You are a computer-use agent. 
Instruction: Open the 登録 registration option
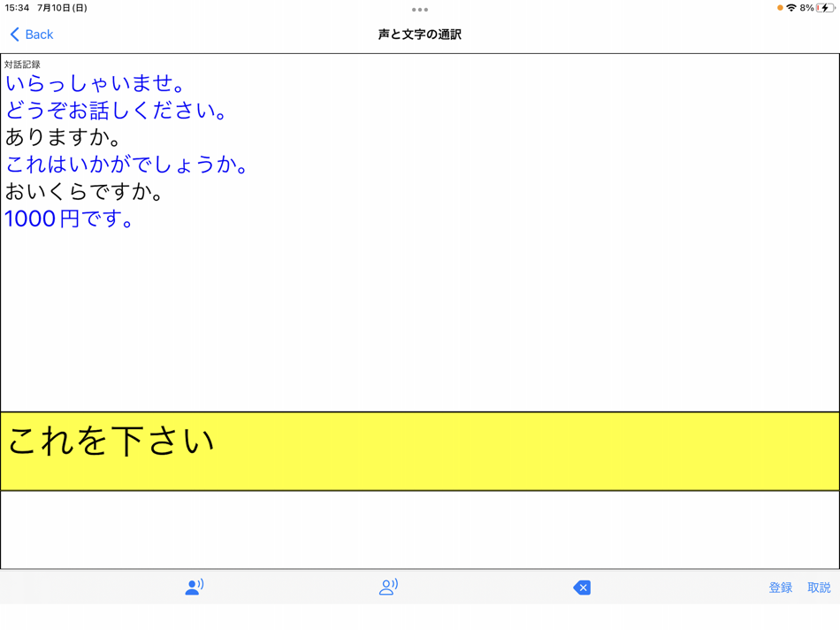[779, 587]
